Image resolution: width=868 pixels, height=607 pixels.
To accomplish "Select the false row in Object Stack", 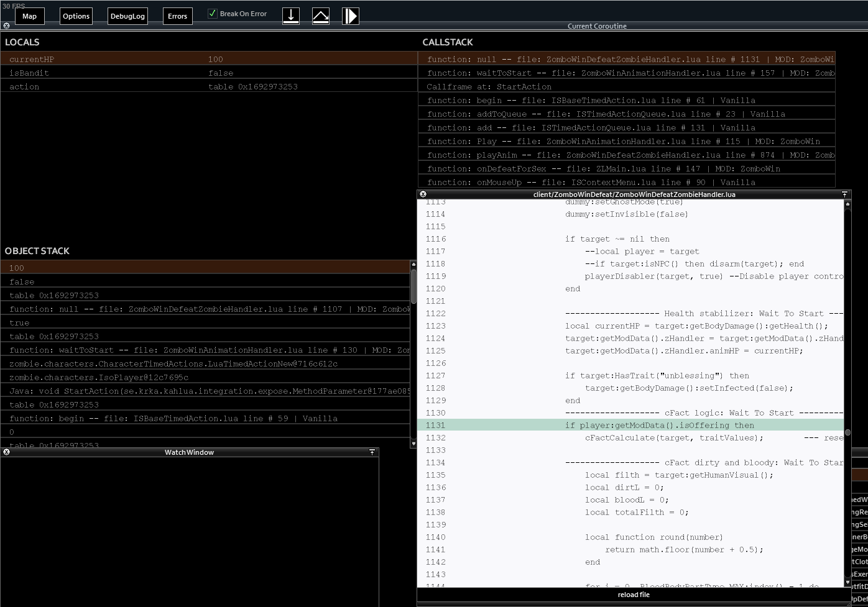I will [205, 281].
